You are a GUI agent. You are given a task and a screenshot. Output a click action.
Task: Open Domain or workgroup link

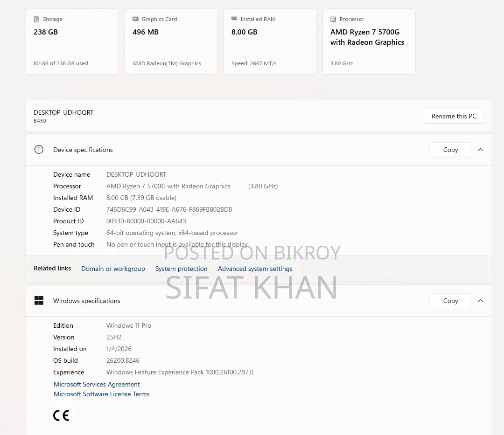113,269
